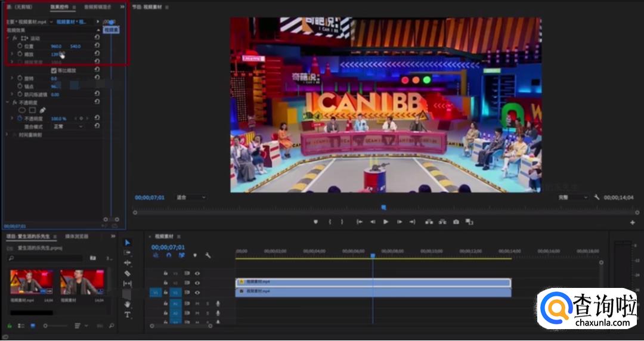Screen dimensions: 644x341
Task: Toggle the uniform scale (等比缩放) checkbox
Action: 54,70
